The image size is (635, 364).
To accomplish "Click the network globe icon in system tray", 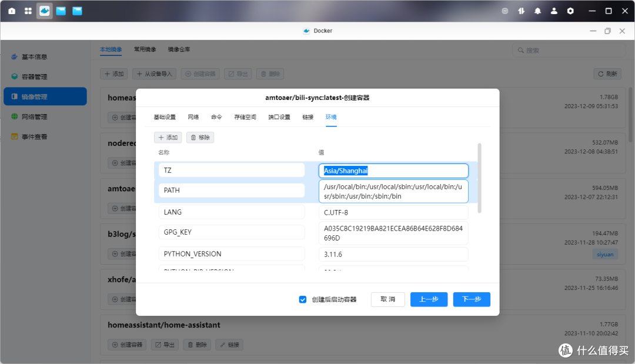I will 505,11.
